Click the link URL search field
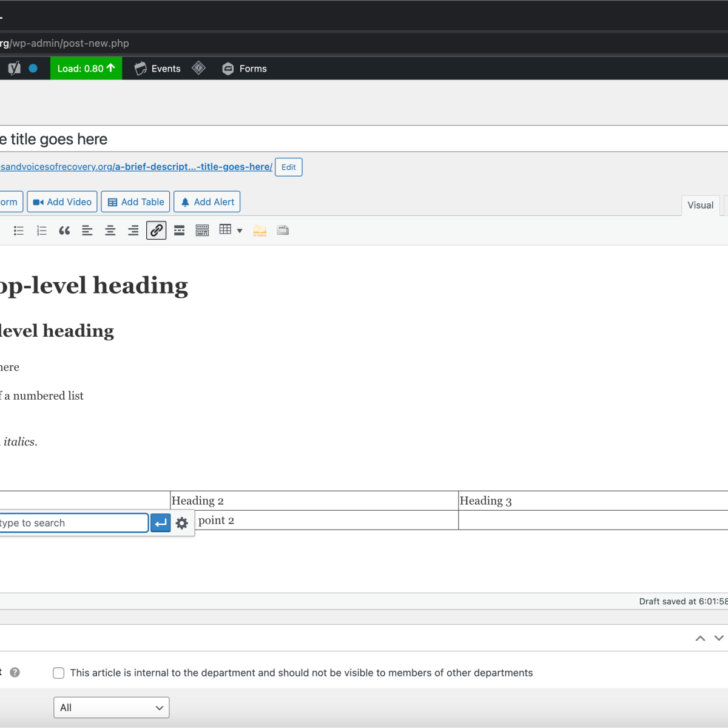Screen dimensions: 728x728 73,523
